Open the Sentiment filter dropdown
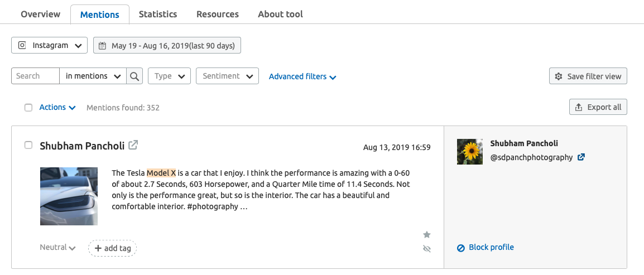 [228, 76]
